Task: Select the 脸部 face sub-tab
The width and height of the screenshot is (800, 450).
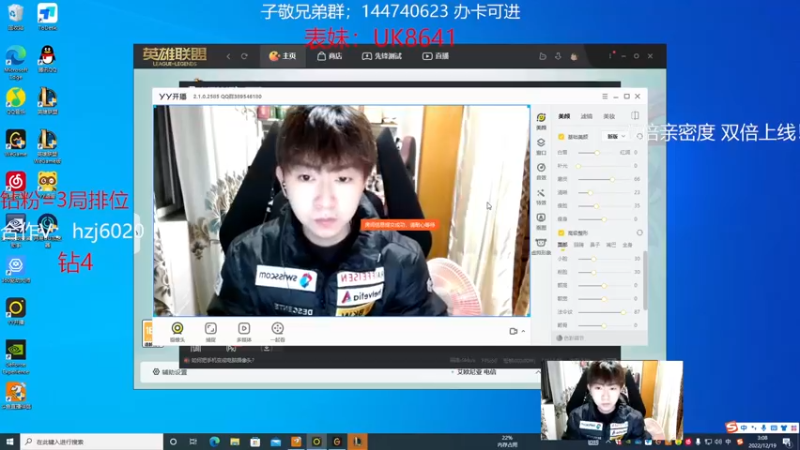Action: [562, 245]
